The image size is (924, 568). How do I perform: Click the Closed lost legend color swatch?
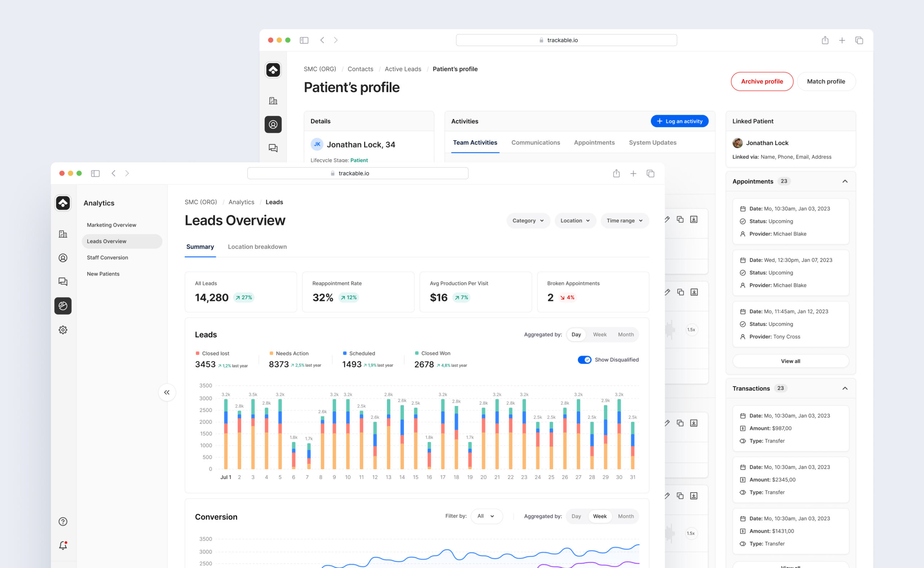[198, 353]
